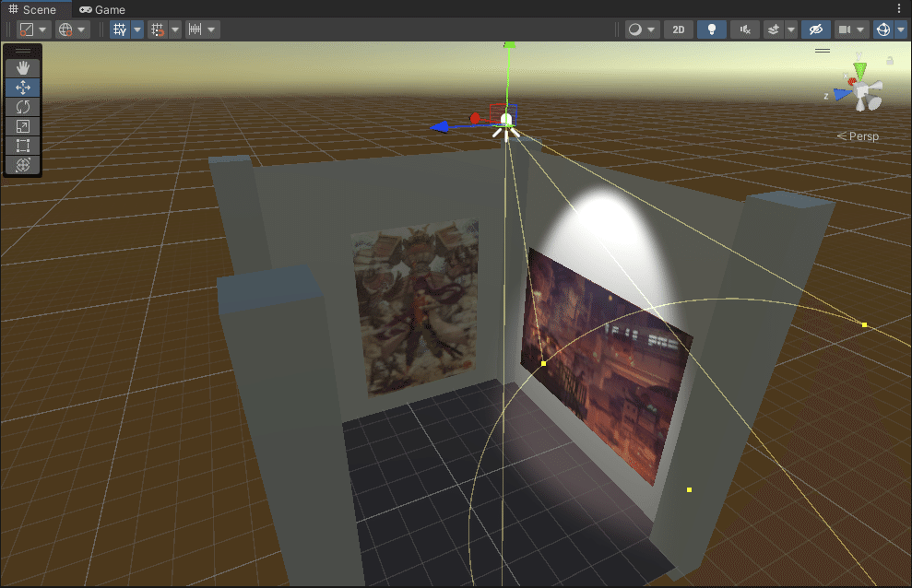Viewport: 912px width, 588px height.
Task: Click the green Y-axis cone on orientation gizmo
Action: pos(859,71)
